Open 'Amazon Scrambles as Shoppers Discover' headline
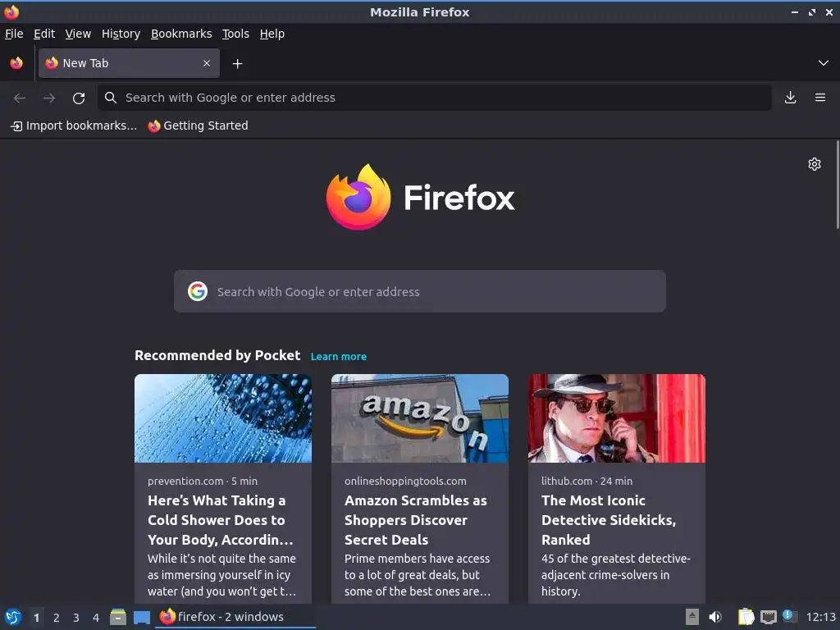The height and width of the screenshot is (630, 840). click(416, 520)
